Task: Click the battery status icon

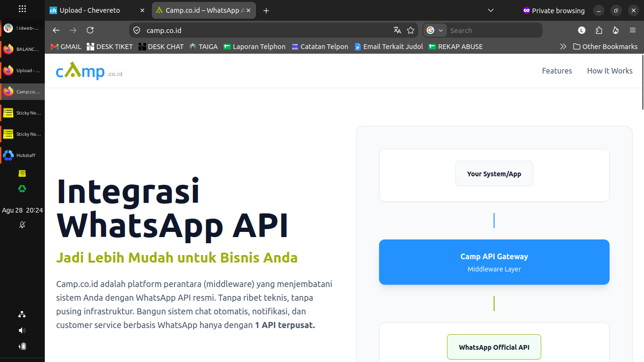Action: coord(22,346)
